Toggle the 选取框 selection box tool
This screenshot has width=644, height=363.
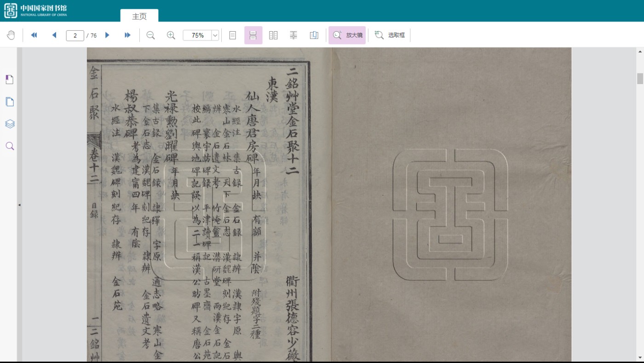point(390,35)
